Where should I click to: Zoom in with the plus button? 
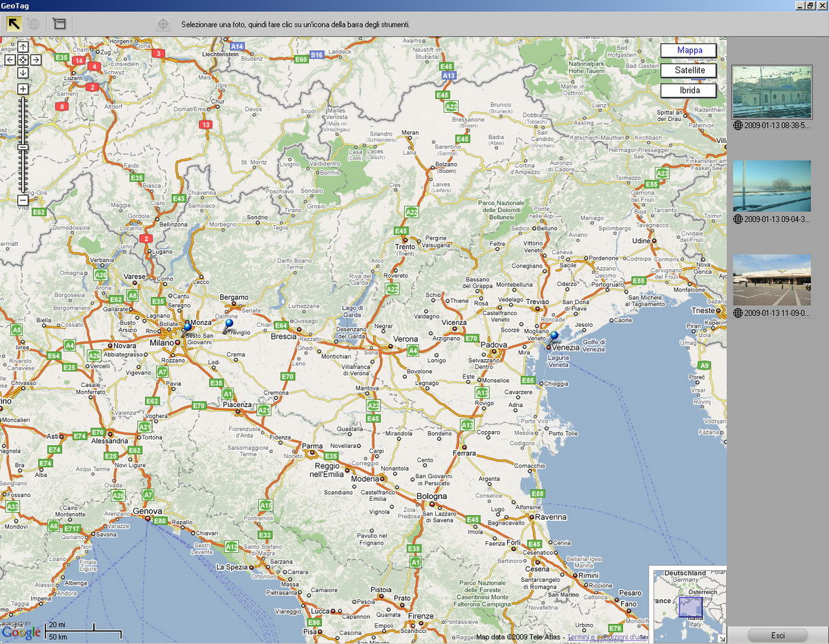(x=23, y=89)
